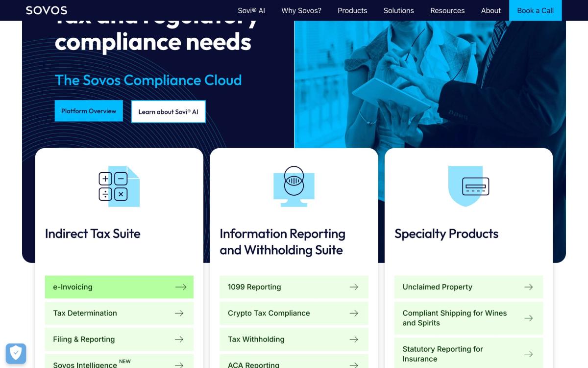This screenshot has height=368, width=588.
Task: Open the Tax Determination link
Action: pyautogui.click(x=119, y=313)
